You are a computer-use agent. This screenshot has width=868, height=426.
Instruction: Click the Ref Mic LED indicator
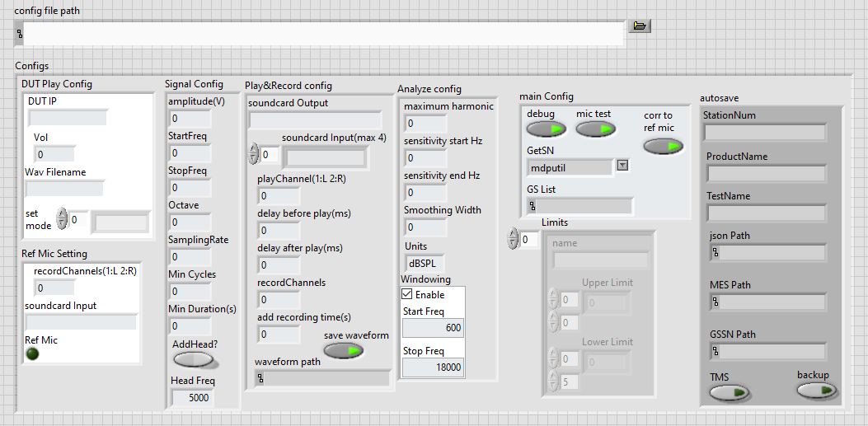pyautogui.click(x=32, y=354)
